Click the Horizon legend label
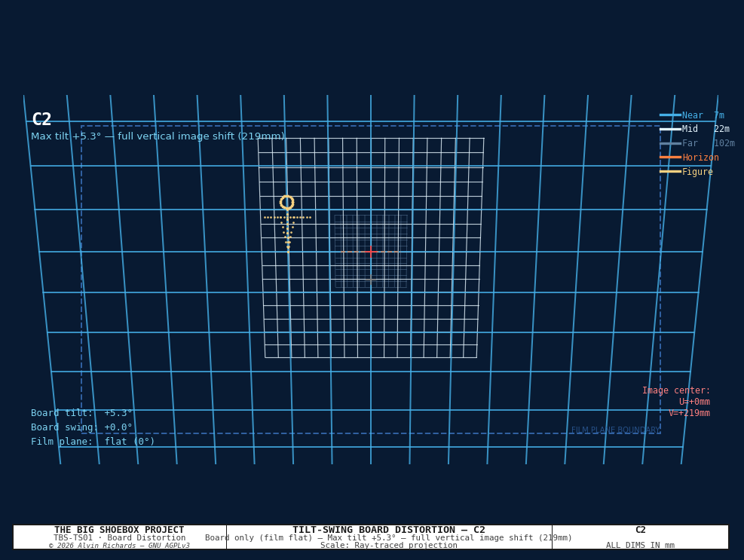 [700, 158]
